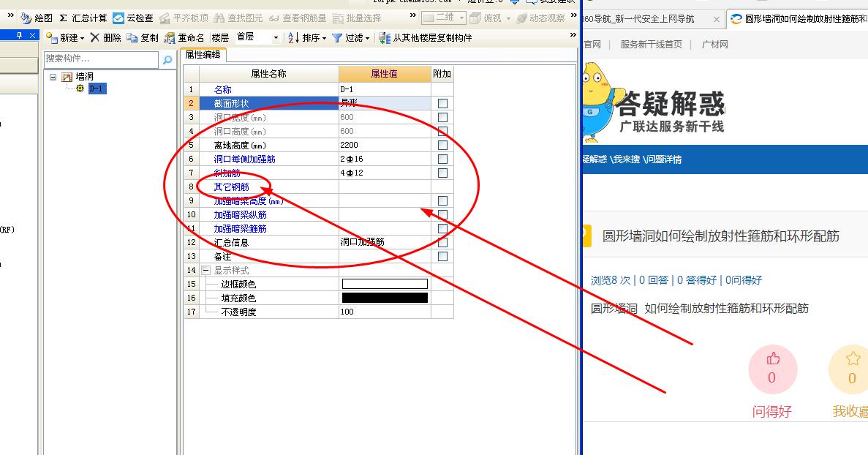Pick the 边框颜色 white swatch
Viewport: 868px width, 455px height.
click(x=385, y=284)
